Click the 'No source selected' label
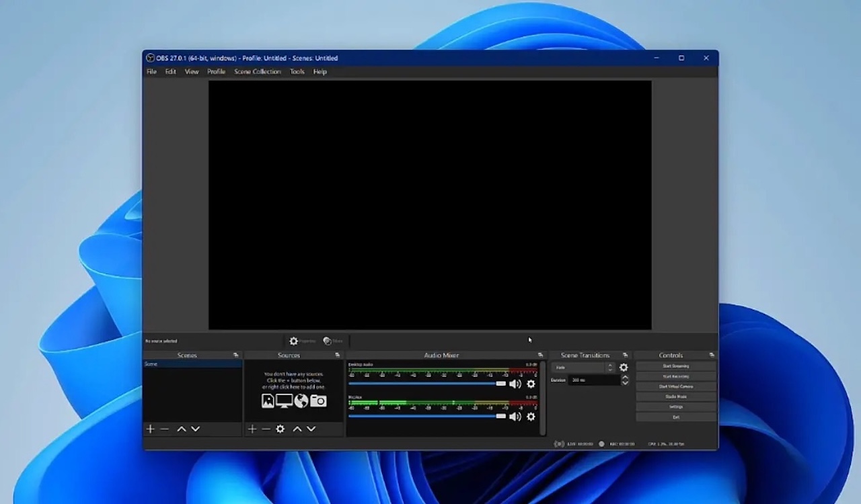 point(161,341)
